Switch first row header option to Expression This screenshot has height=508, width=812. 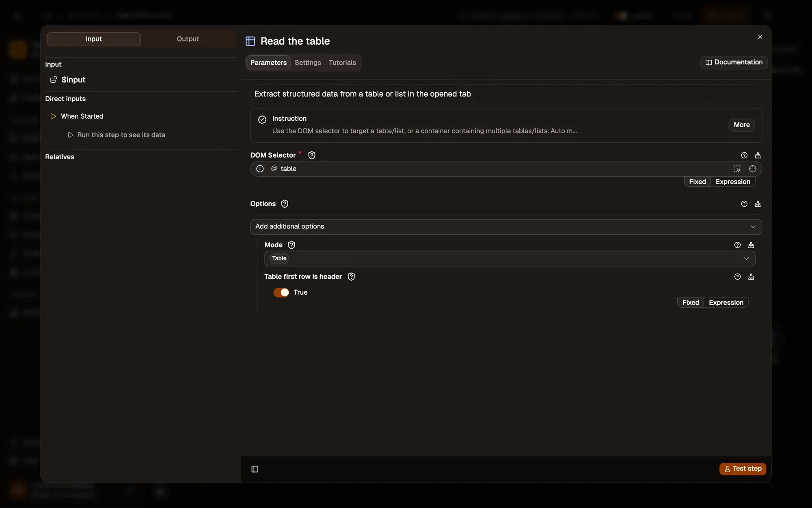point(726,302)
